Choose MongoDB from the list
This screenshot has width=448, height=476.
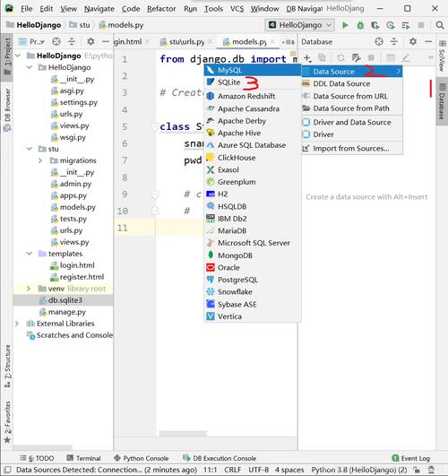pos(253,255)
